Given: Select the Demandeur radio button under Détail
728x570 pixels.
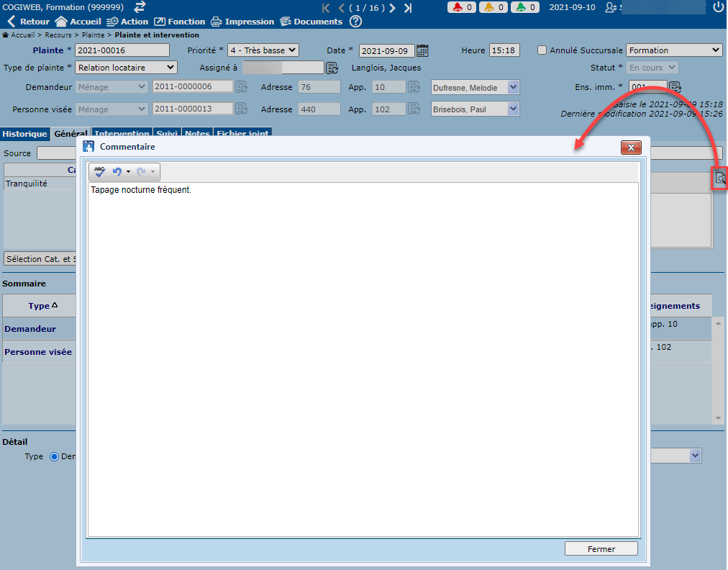Looking at the screenshot, I should coord(55,456).
